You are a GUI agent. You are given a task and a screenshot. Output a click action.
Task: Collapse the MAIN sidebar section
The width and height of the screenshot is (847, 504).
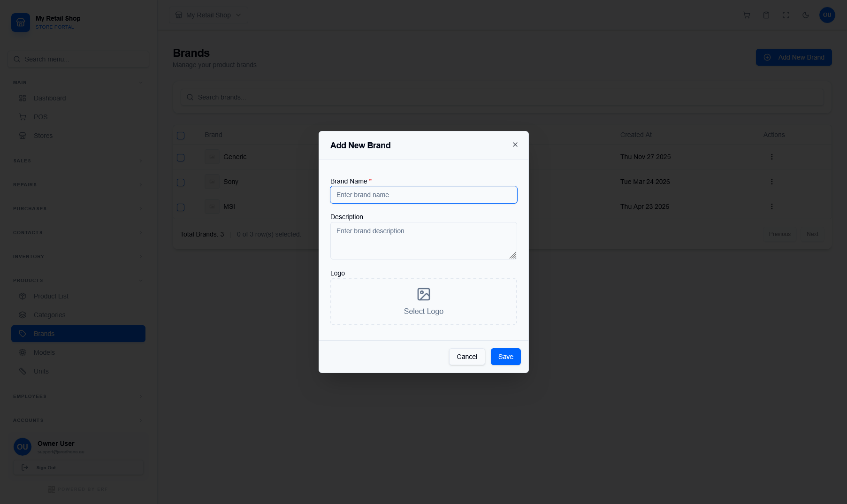coord(78,83)
